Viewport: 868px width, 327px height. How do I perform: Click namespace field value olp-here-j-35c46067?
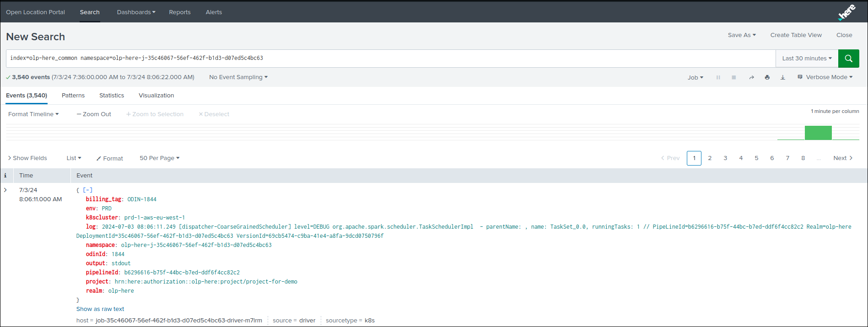[196, 245]
